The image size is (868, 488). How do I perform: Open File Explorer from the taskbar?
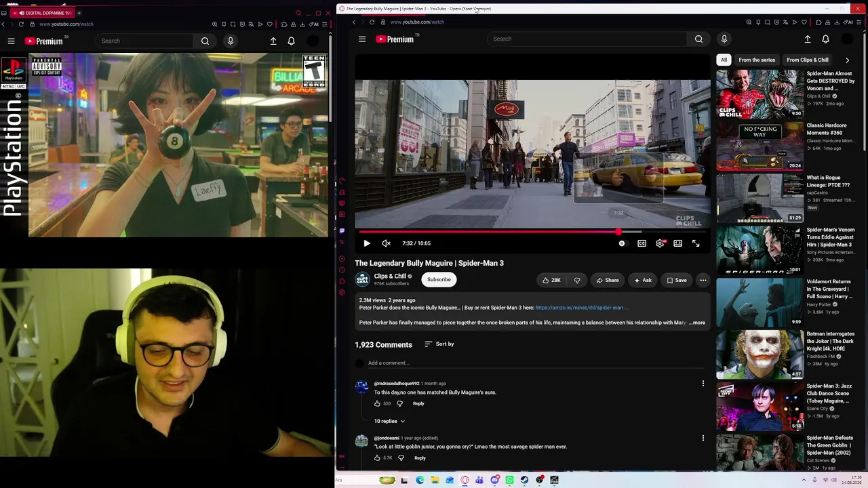tap(435, 481)
